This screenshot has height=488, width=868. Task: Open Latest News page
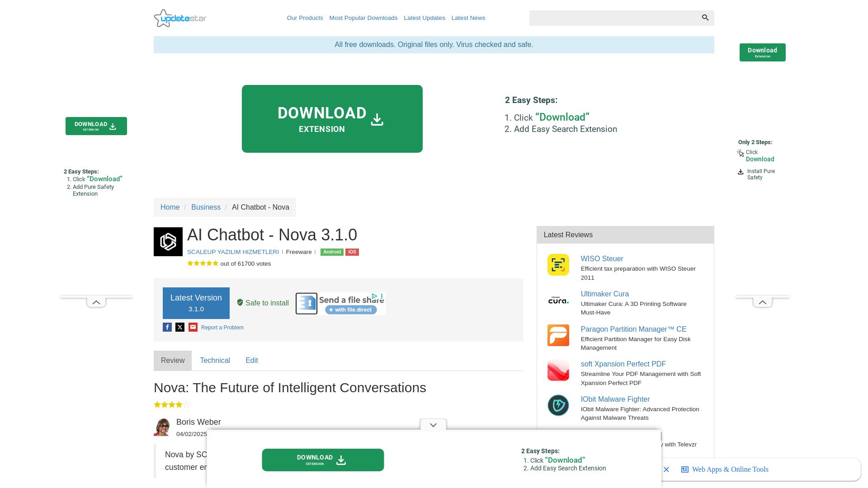click(x=468, y=18)
